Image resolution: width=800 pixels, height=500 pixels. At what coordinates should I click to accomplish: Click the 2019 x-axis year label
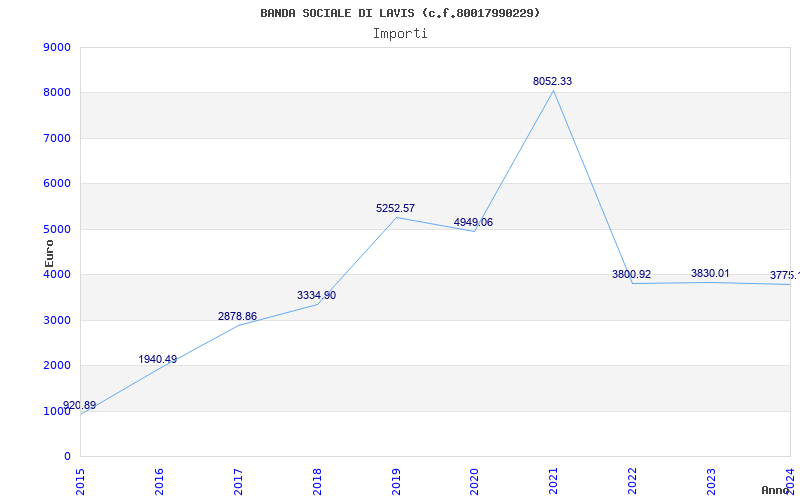pyautogui.click(x=396, y=481)
